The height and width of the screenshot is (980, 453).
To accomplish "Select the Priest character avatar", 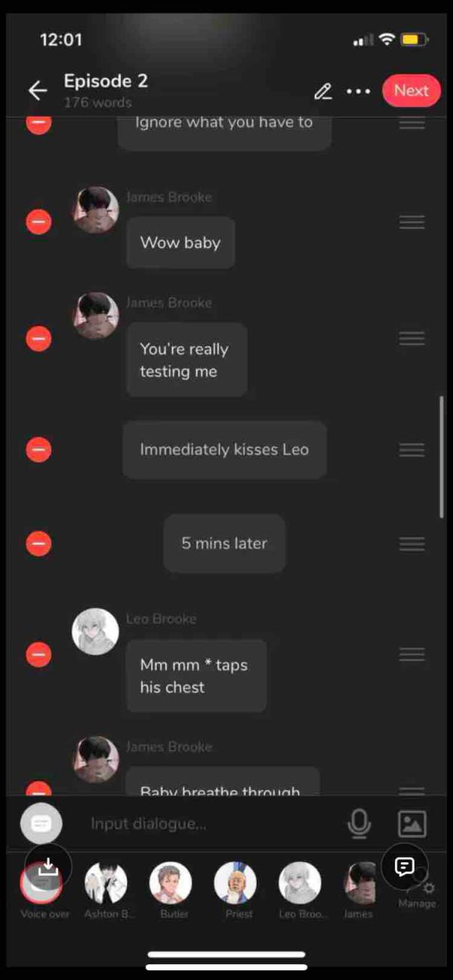I will pos(236,890).
